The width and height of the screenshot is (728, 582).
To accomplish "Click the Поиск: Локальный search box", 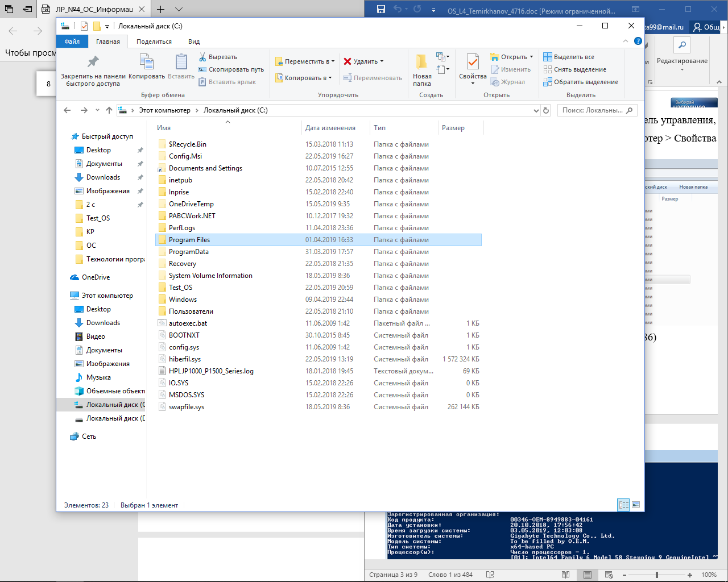I will [597, 110].
